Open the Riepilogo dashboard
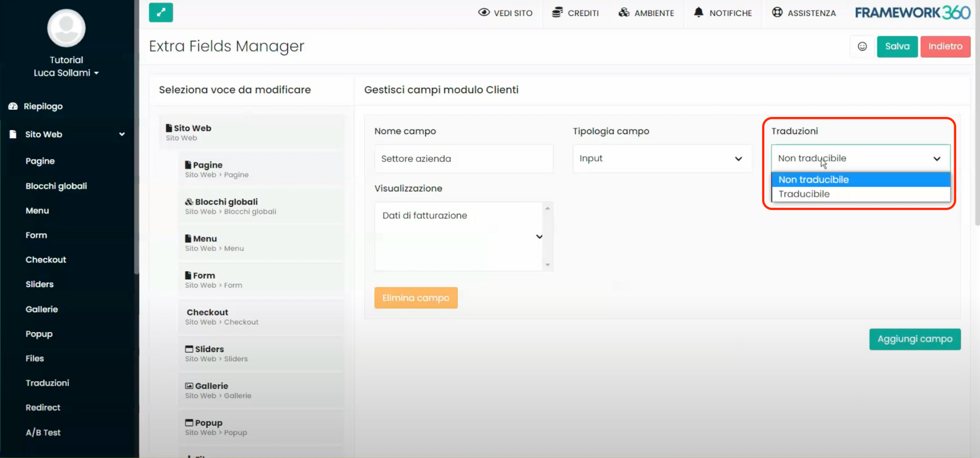Viewport: 980px width, 458px height. [x=43, y=106]
